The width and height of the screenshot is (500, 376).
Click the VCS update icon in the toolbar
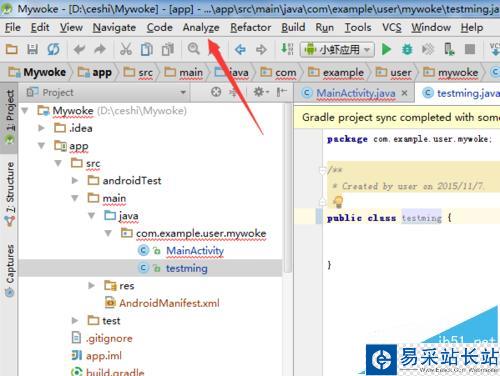point(494,49)
